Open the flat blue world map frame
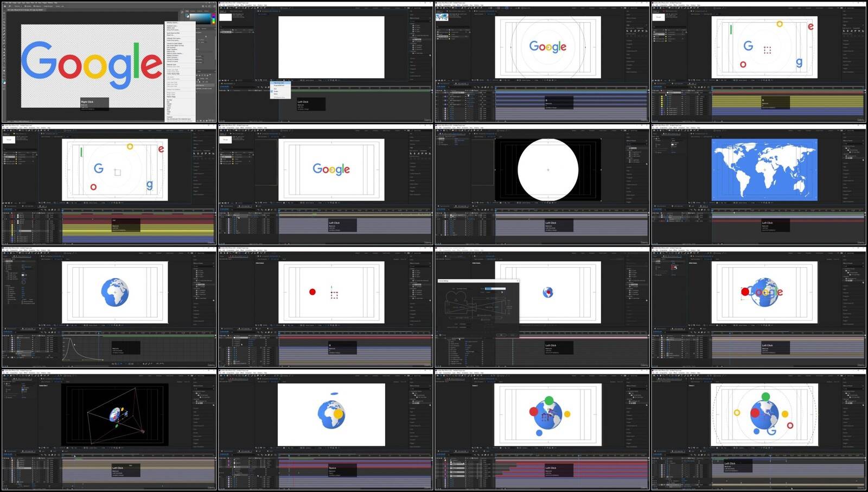 coord(758,185)
